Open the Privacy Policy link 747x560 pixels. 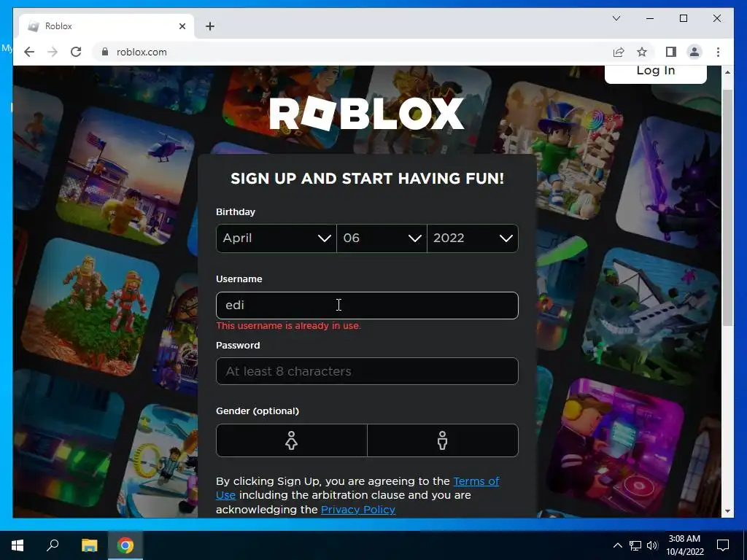357,510
